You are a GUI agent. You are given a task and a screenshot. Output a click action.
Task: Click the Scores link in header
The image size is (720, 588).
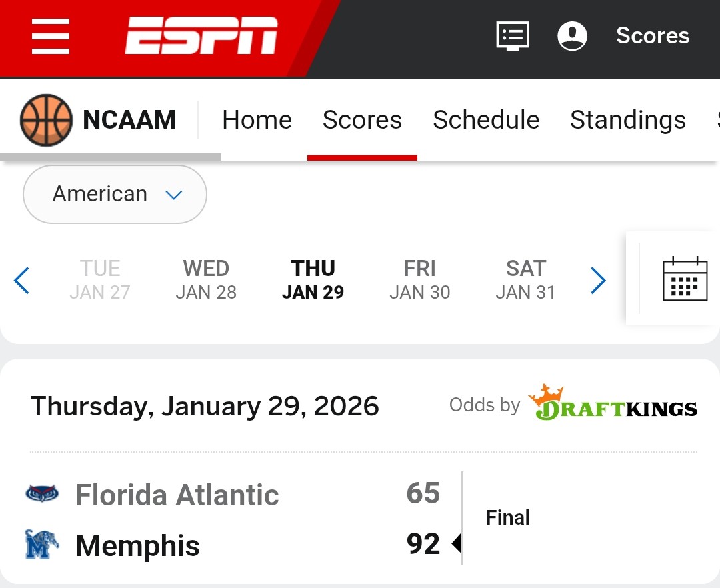(652, 35)
